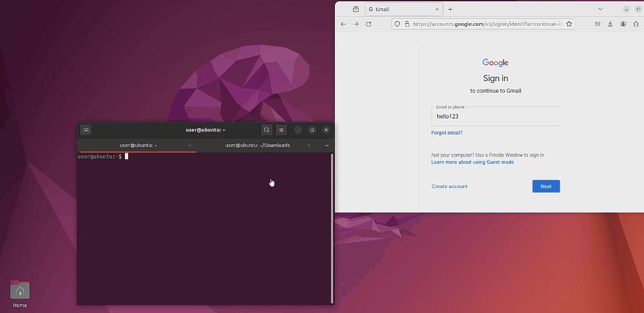Open the Forgot email? link
Image resolution: width=644 pixels, height=313 pixels.
coord(447,133)
